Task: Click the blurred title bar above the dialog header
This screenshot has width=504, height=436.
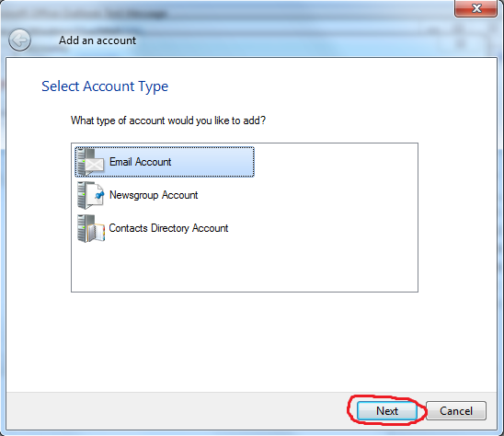Action: coord(225,13)
